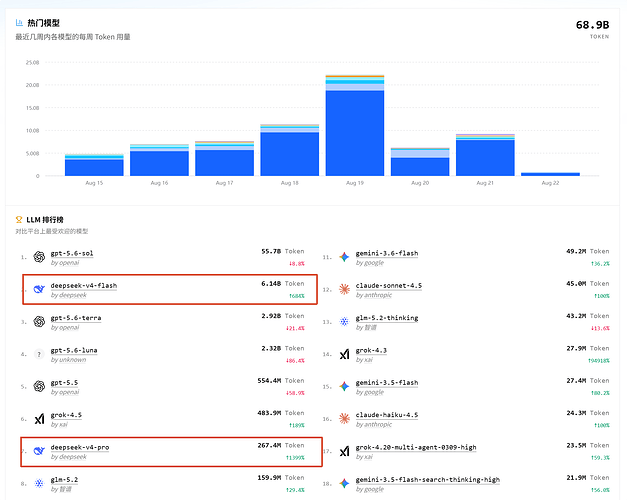Click the 49.2M Token value for gemini-3.6-flash

588,251
